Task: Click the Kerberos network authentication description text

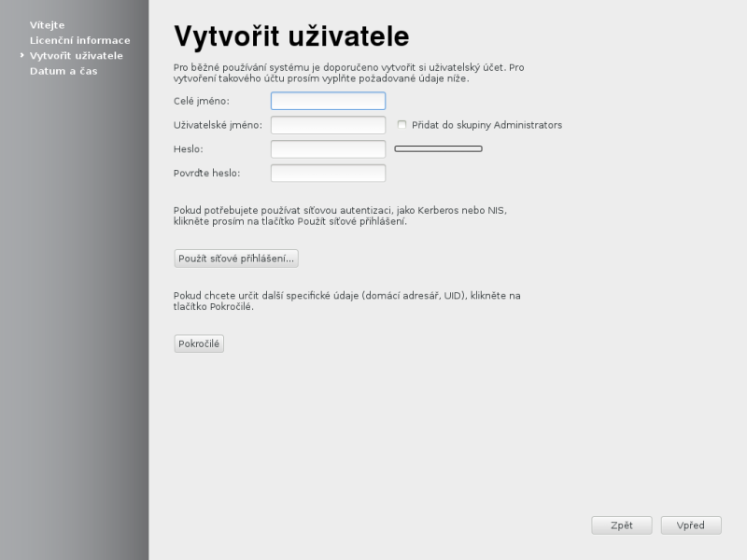Action: pyautogui.click(x=340, y=217)
